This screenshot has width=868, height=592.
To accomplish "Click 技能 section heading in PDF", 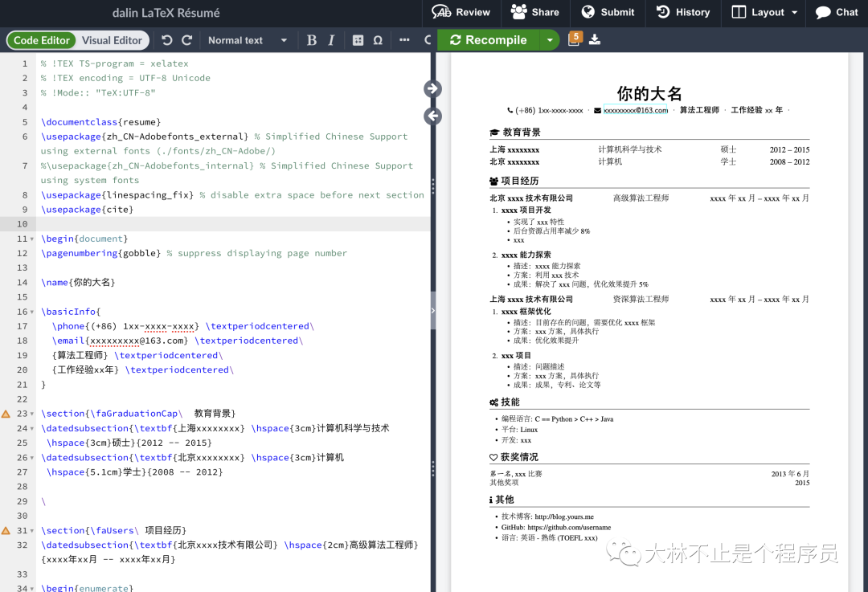I will (510, 402).
